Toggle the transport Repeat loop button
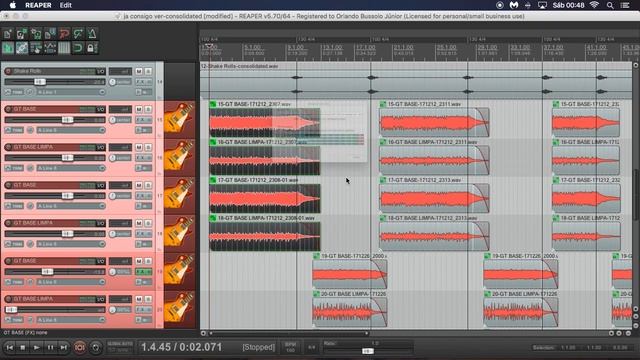 click(96, 347)
